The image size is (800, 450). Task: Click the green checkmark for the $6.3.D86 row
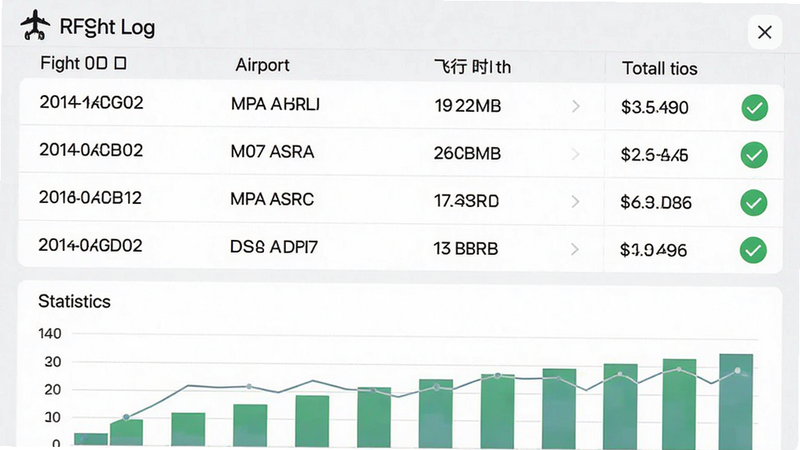754,203
